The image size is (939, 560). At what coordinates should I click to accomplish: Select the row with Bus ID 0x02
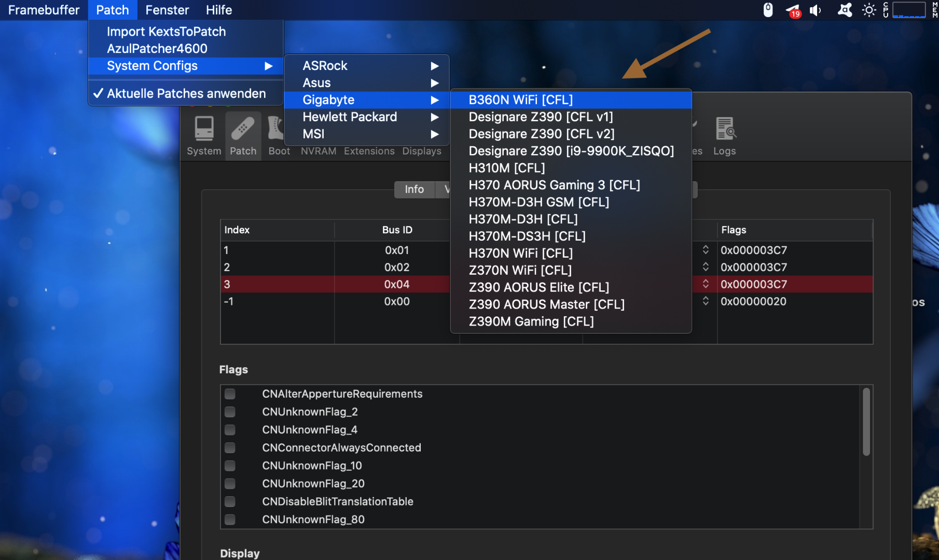tap(335, 267)
